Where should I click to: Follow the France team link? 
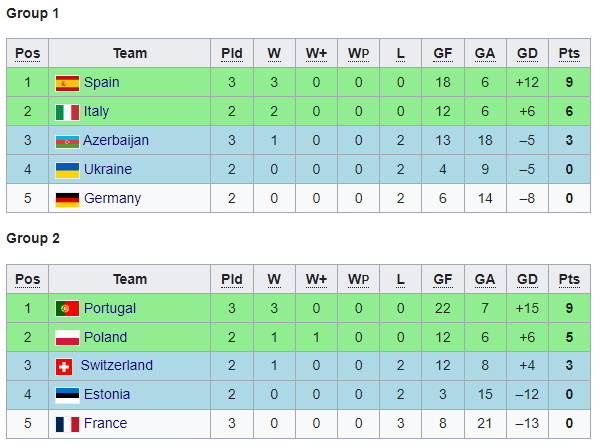105,423
